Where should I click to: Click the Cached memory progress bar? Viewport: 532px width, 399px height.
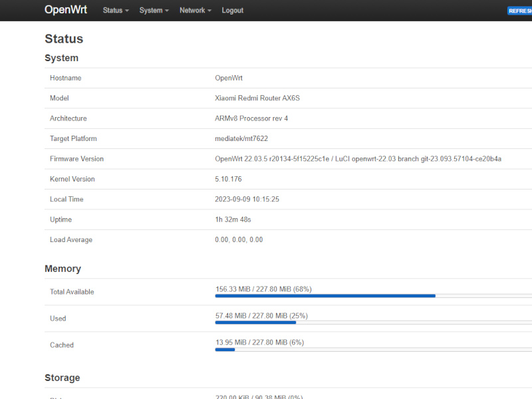coord(373,348)
